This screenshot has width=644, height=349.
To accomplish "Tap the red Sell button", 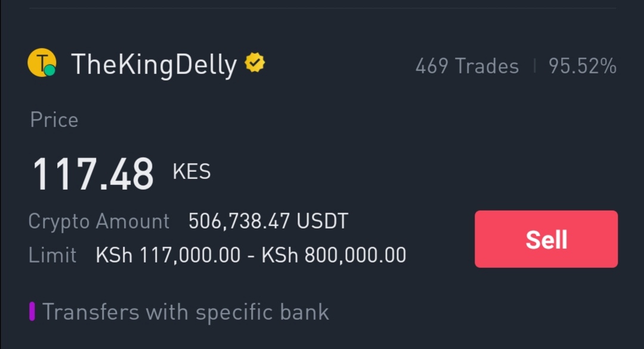I will tap(546, 239).
